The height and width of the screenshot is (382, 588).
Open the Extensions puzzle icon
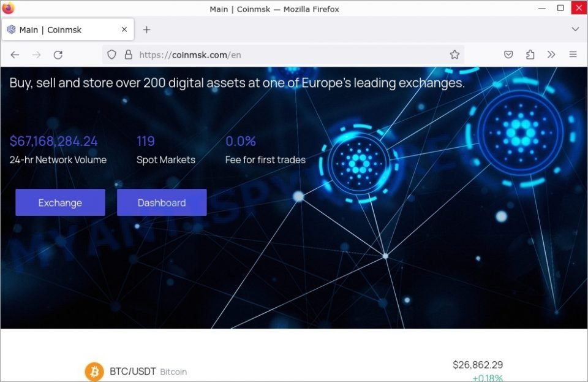coord(530,55)
